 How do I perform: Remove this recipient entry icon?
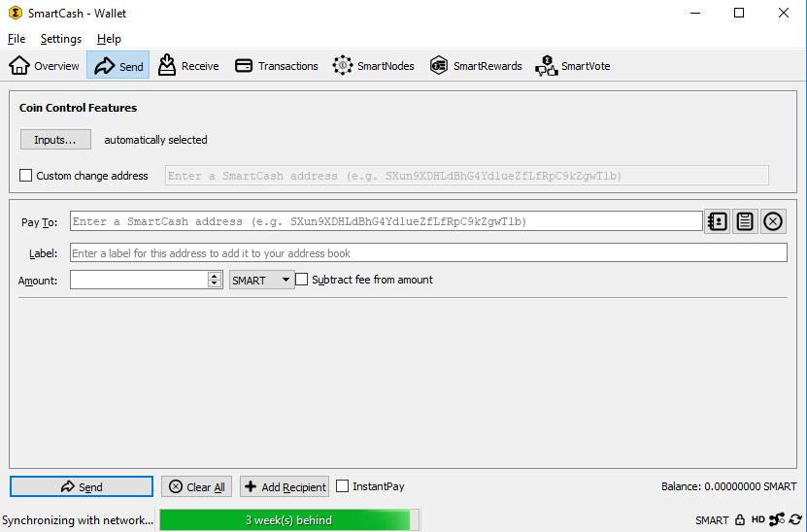click(772, 221)
